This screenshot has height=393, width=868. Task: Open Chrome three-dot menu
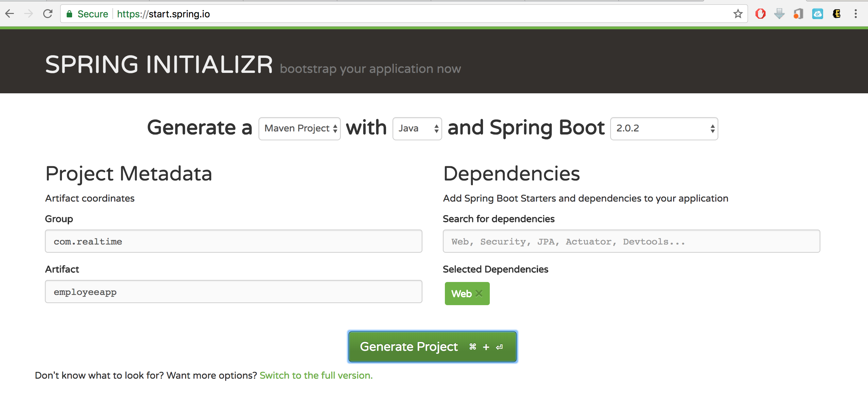(x=856, y=14)
